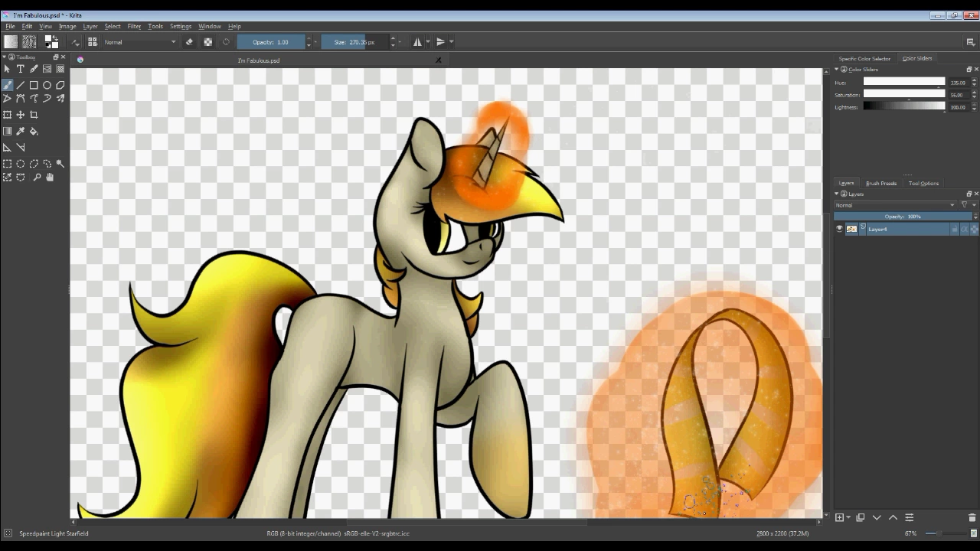The height and width of the screenshot is (551, 980).
Task: Open the brush presets chooser grid
Action: [x=93, y=42]
